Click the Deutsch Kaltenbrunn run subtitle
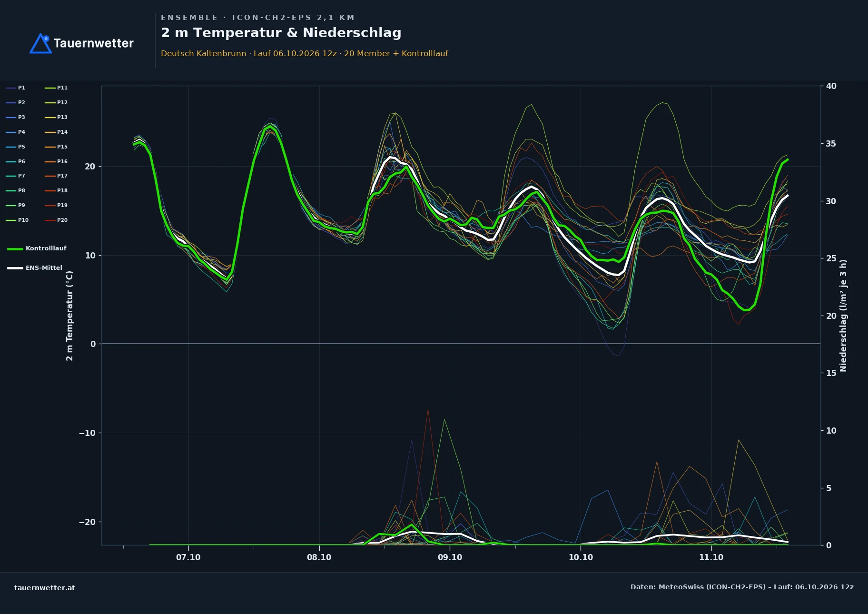 point(305,53)
